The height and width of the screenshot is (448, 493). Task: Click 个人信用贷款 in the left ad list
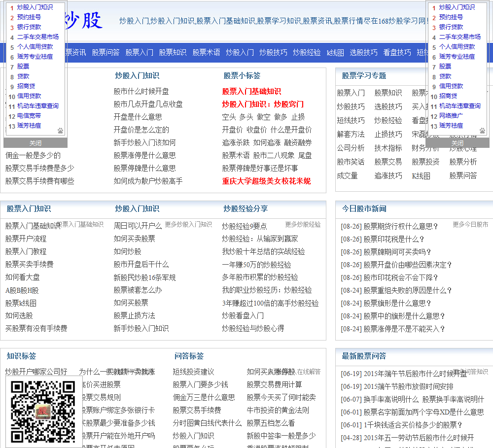tap(35, 47)
